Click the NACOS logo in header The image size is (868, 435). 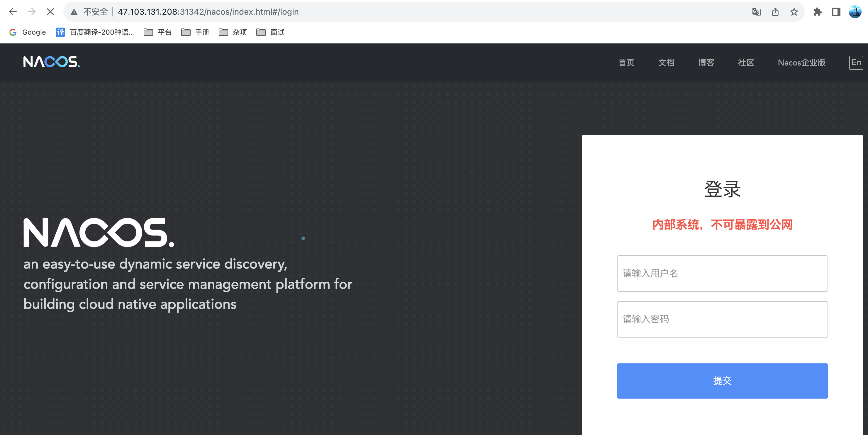pyautogui.click(x=52, y=62)
